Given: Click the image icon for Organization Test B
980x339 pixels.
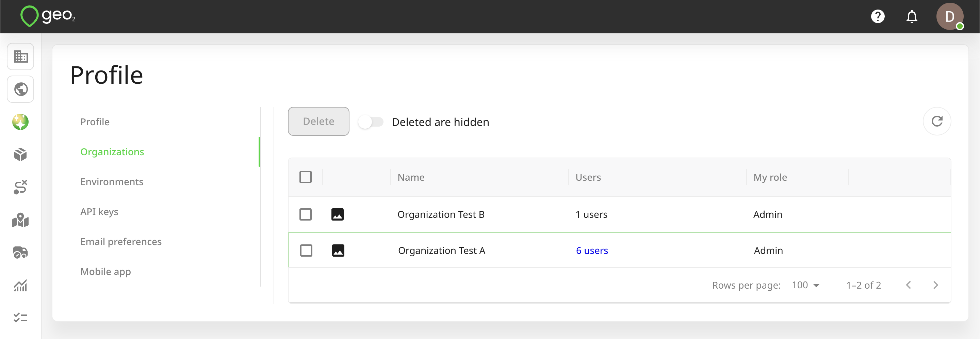Looking at the screenshot, I should click(338, 214).
